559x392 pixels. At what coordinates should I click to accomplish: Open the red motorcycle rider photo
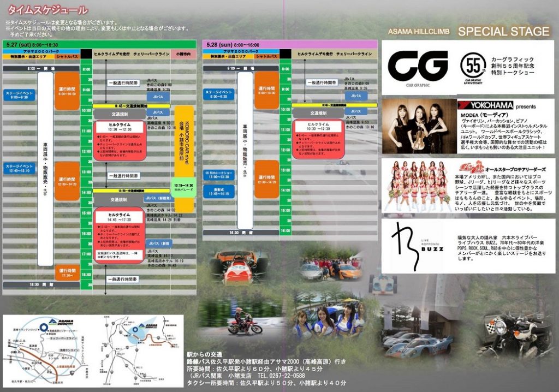[241, 317]
